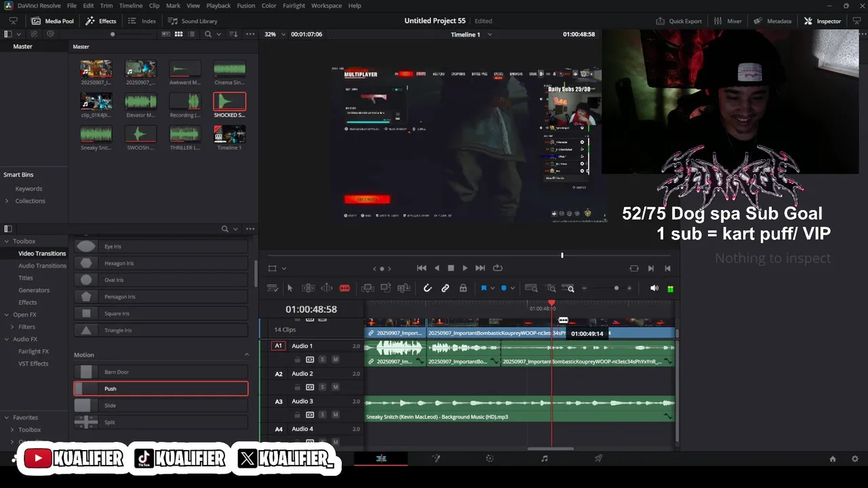Go to last frame transport button

(480, 268)
